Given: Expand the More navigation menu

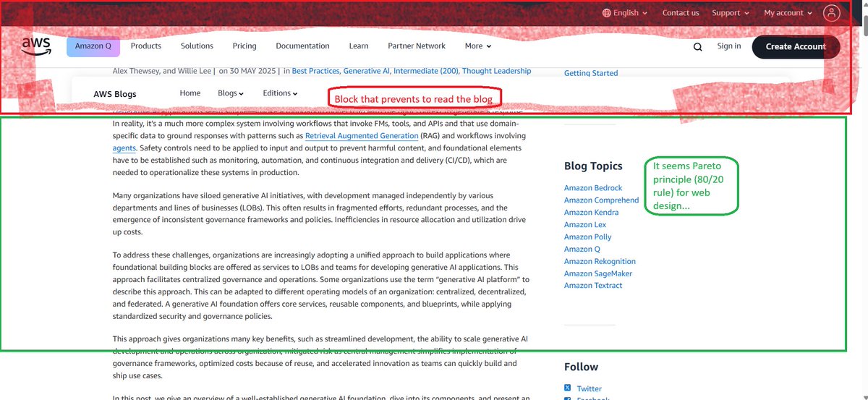Looking at the screenshot, I should tap(478, 46).
